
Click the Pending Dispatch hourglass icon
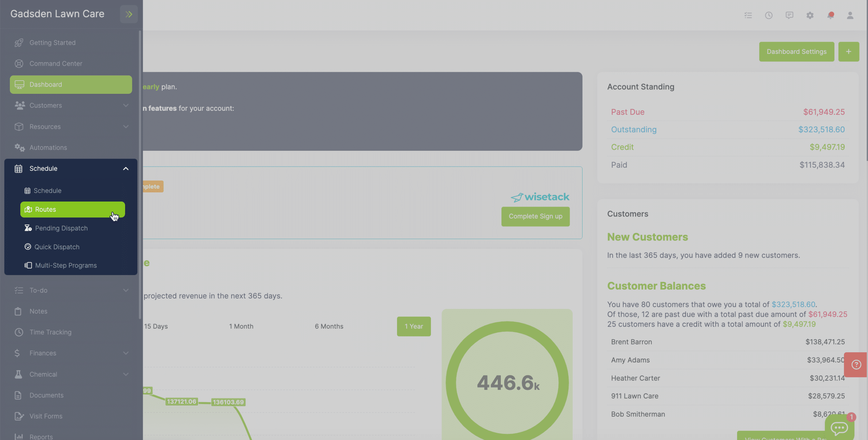pos(28,228)
